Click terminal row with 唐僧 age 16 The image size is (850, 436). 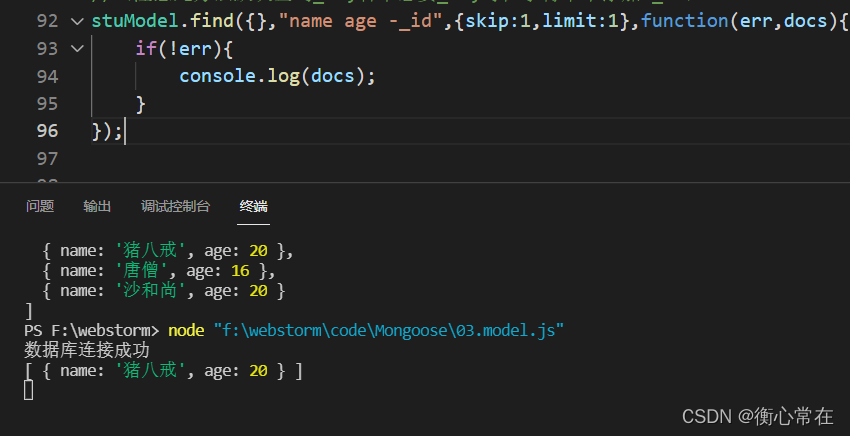coord(158,271)
